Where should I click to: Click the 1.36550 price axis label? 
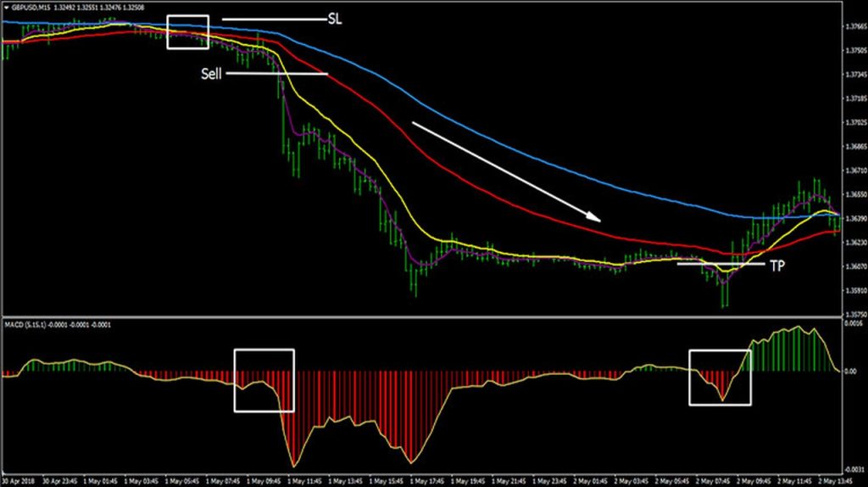(855, 194)
